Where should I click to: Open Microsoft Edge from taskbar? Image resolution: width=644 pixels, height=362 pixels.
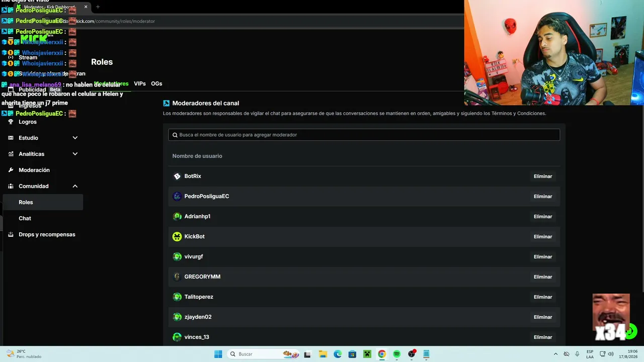click(x=338, y=354)
